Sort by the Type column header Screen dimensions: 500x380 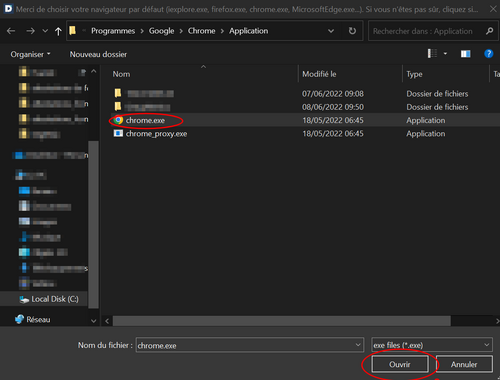(414, 74)
